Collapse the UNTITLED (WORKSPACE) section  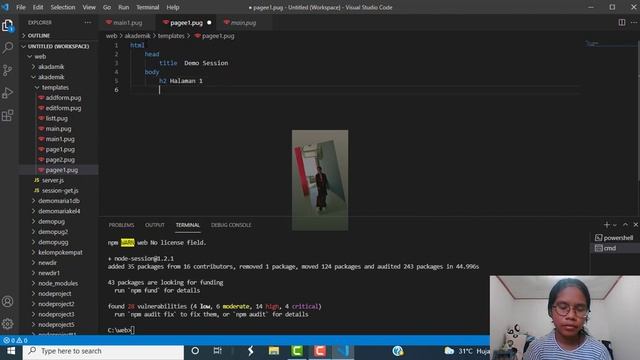click(59, 46)
